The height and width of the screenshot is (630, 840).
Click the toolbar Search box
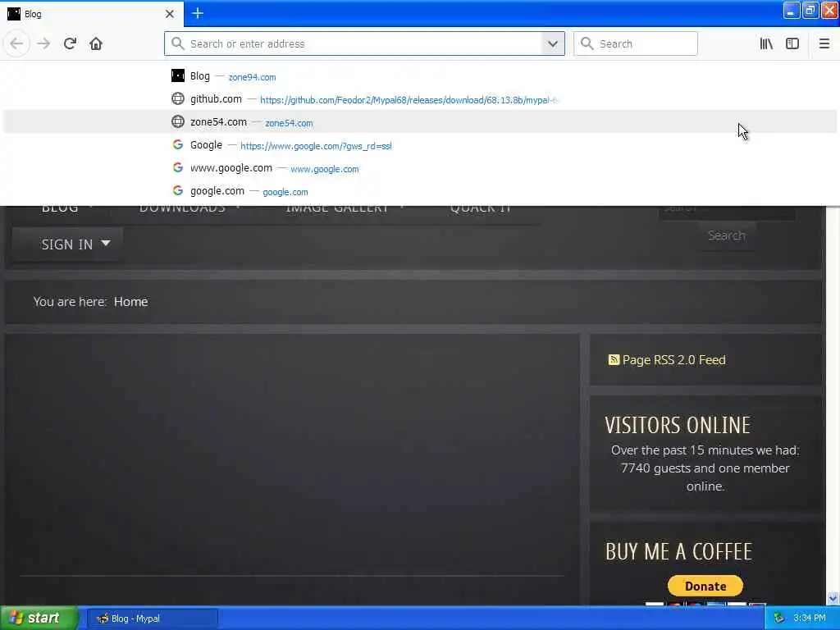pyautogui.click(x=636, y=44)
